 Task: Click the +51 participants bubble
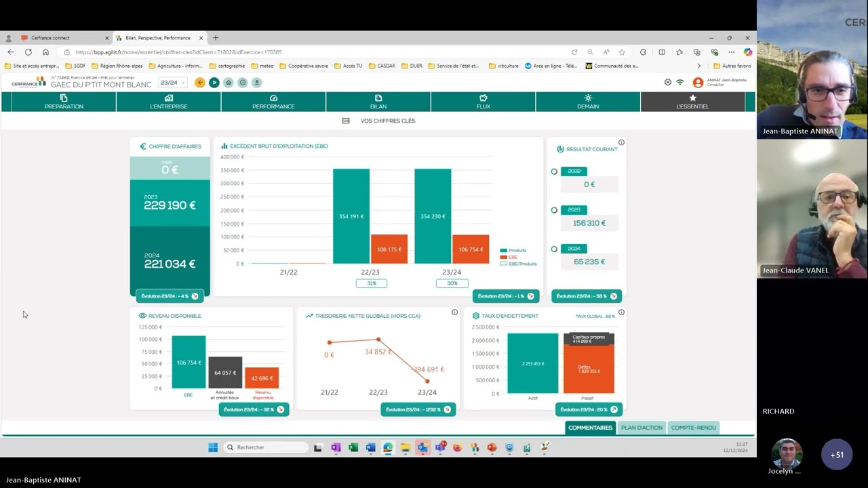[837, 455]
